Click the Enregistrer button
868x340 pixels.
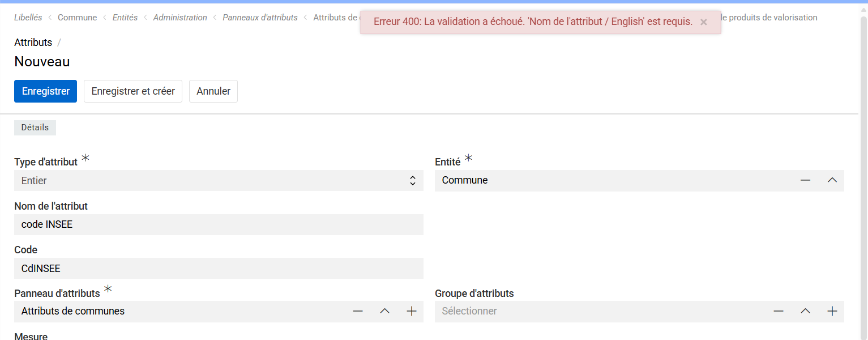45,91
